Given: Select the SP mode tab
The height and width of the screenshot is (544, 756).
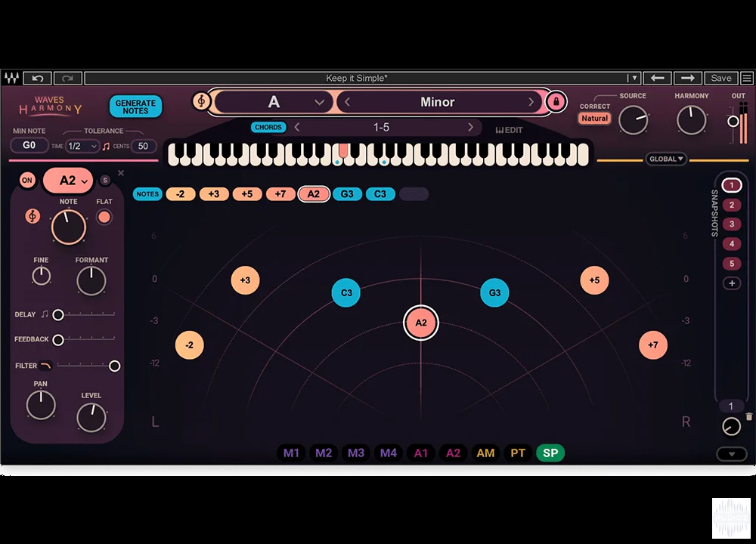Looking at the screenshot, I should (x=550, y=453).
